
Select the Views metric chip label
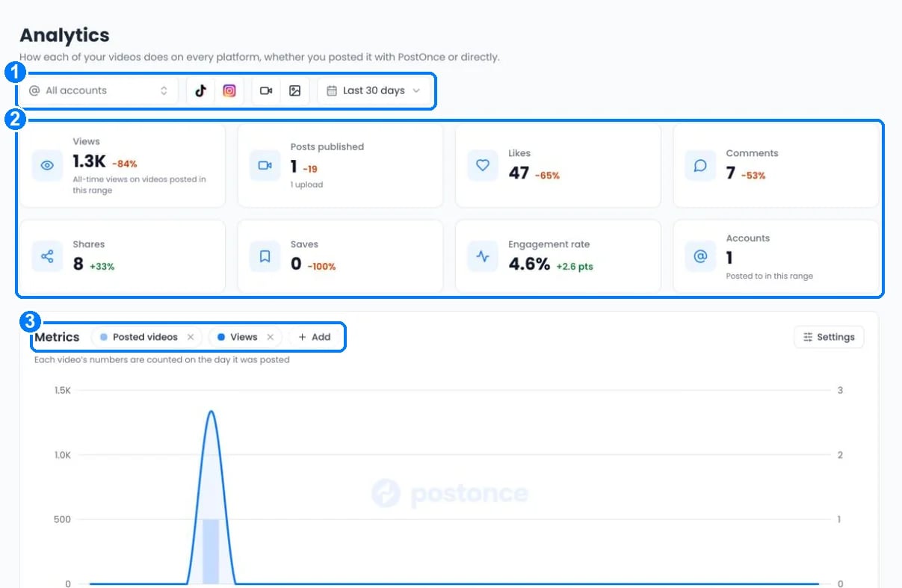coord(244,337)
